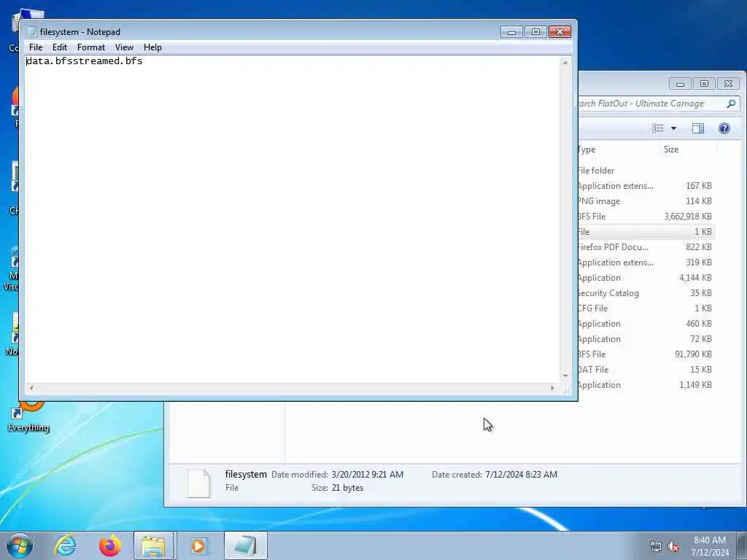Open the Windows Start menu orb
747x560 pixels.
click(20, 545)
